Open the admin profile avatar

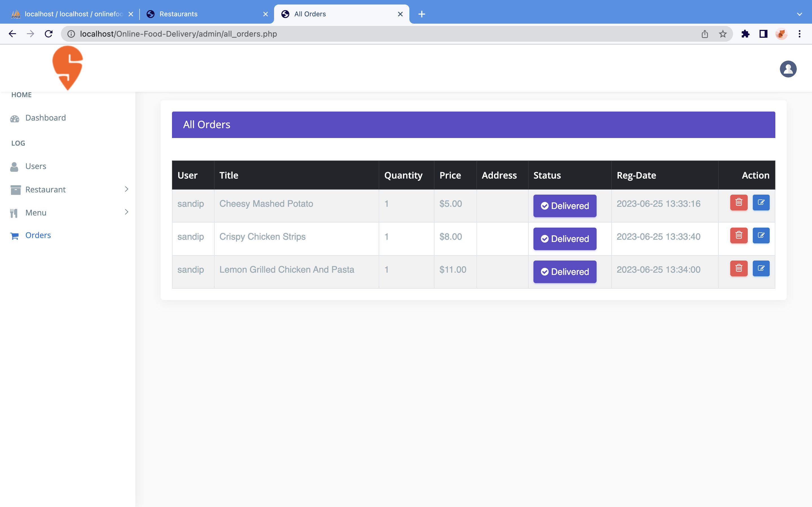(788, 69)
